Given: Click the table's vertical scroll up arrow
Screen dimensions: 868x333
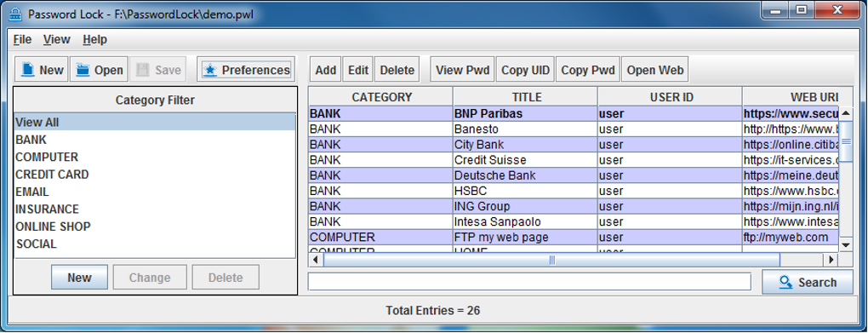Looking at the screenshot, I should click(x=846, y=113).
